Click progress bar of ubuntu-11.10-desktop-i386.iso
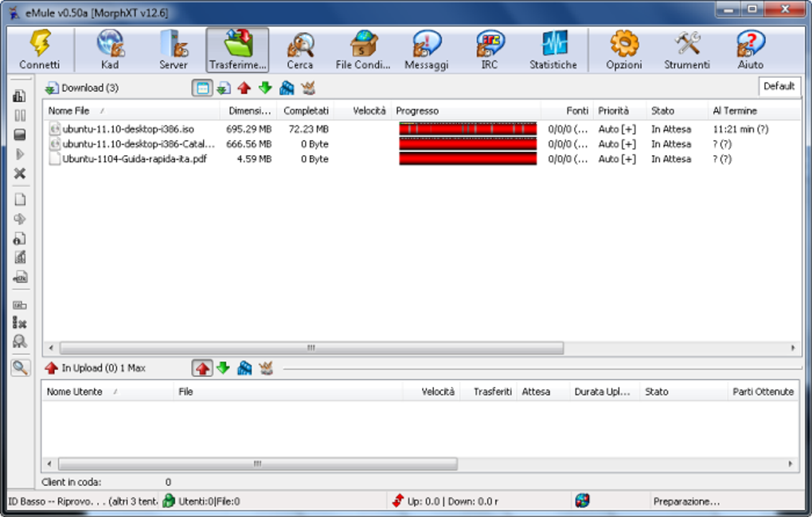Viewport: 812px width, 517px height. (x=467, y=129)
